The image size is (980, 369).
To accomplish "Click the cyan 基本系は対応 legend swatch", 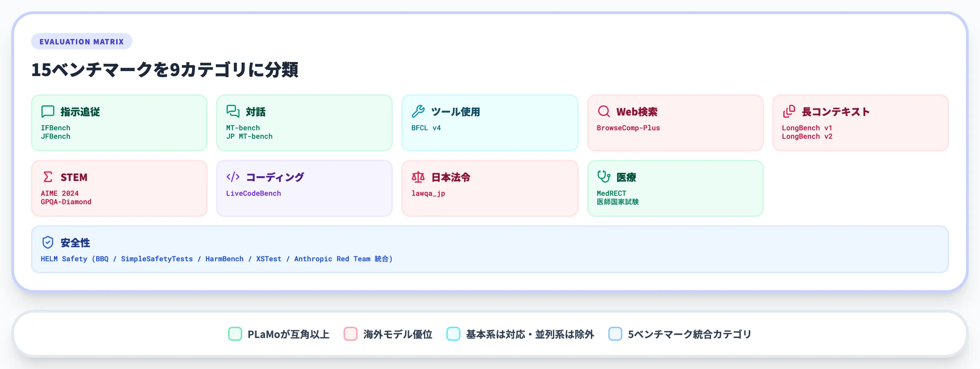I will tap(453, 334).
